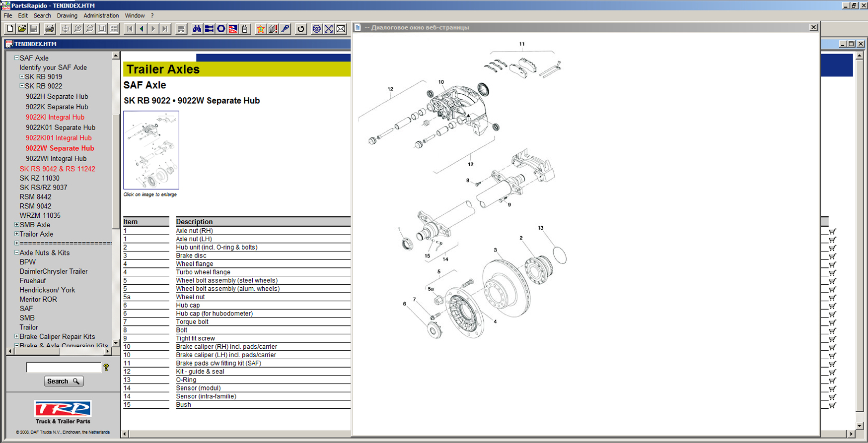Expand the SMB Axle tree node
Screen dimensions: 868x443
(16, 225)
